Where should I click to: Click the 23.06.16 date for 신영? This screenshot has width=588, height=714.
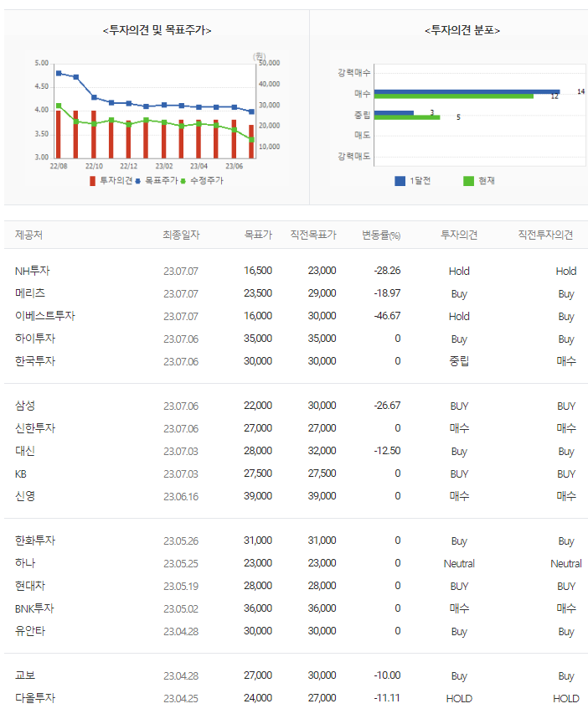(181, 497)
